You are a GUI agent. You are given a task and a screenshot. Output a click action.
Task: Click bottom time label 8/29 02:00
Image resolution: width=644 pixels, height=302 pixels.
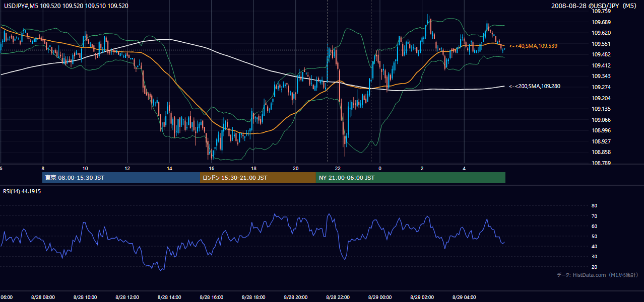point(422,297)
